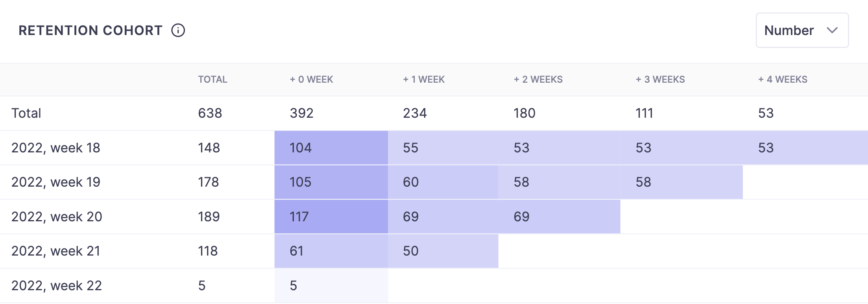Click the info icon beside Retention Cohort
This screenshot has width=868, height=304.
178,30
